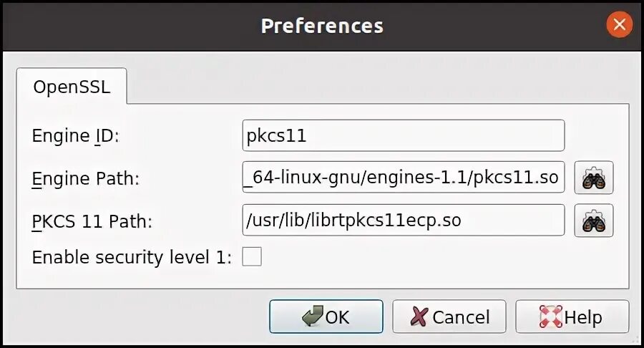Image resolution: width=644 pixels, height=348 pixels.
Task: Close the Preferences dialog with the orange X
Action: tap(619, 26)
